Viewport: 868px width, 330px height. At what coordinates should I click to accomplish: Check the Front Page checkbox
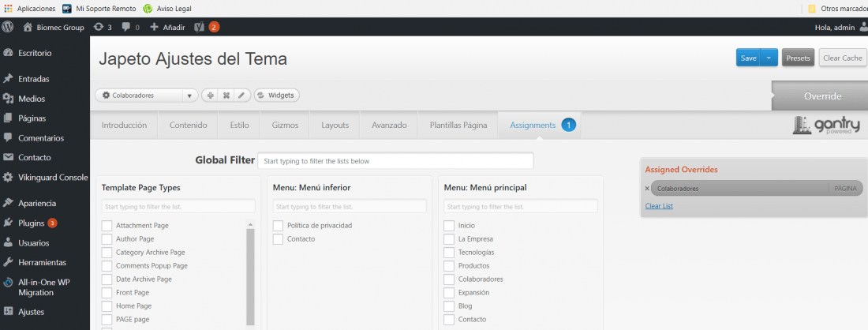(x=107, y=292)
